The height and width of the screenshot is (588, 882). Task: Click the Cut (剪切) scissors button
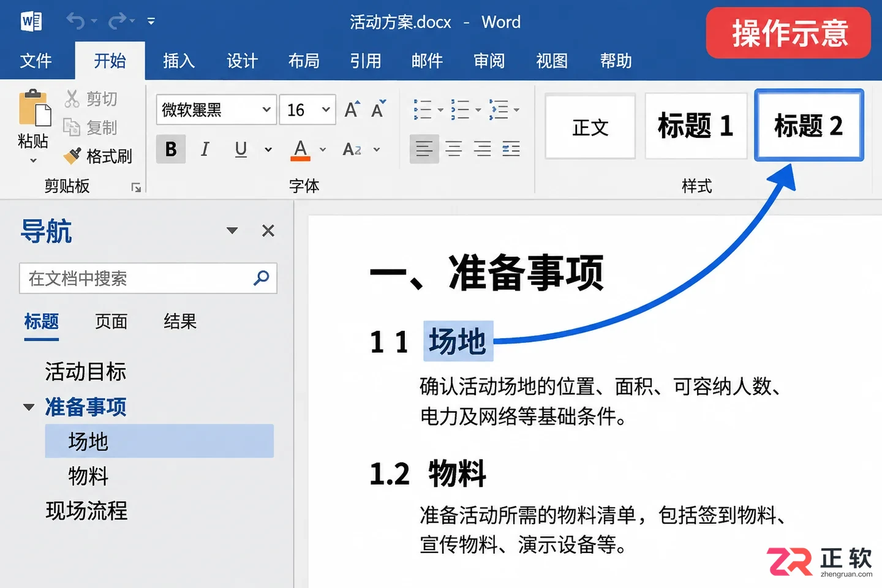91,99
